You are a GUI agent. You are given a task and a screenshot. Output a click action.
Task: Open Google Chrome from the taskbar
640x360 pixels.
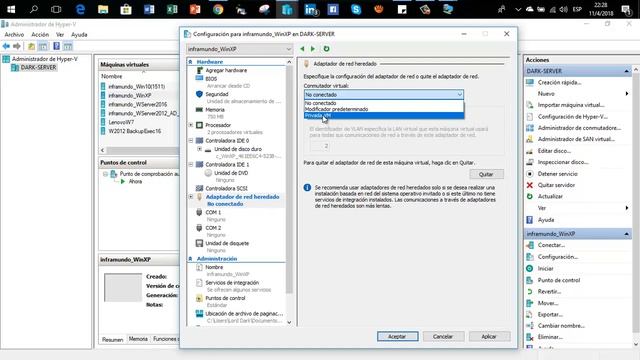(218, 9)
